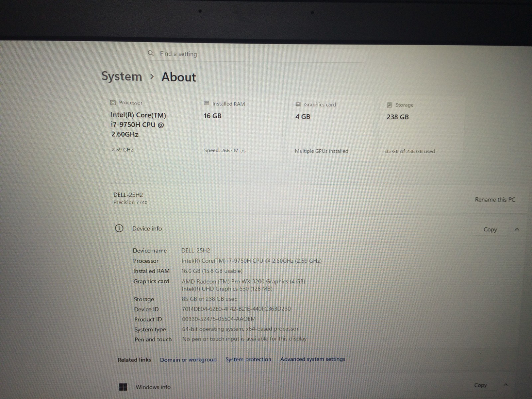
Task: Select the 16 GB installed RAM value
Action: click(x=212, y=116)
